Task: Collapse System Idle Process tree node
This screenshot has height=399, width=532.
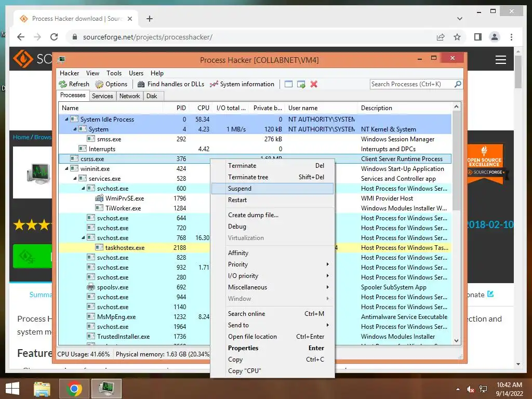Action: click(x=66, y=119)
